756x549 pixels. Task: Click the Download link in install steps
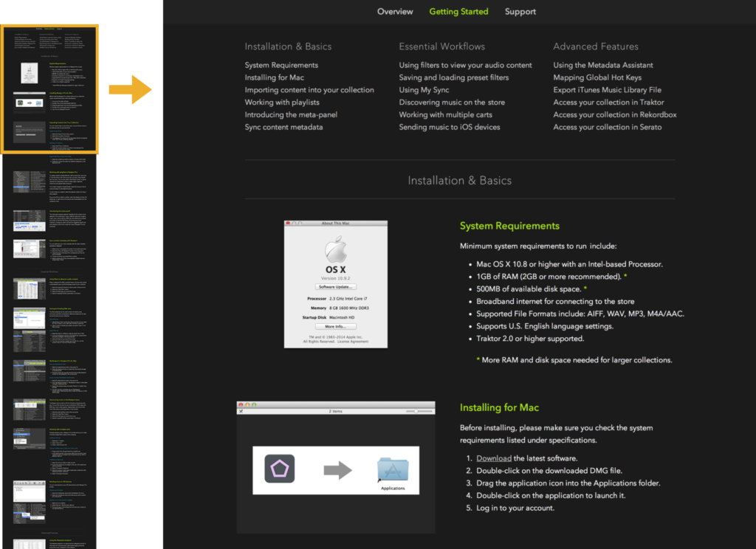tap(493, 458)
